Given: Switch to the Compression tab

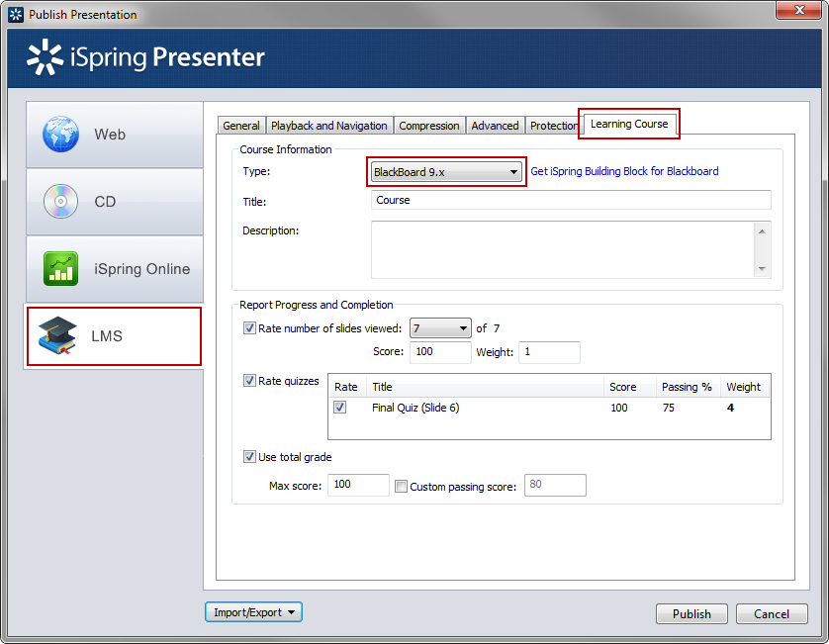Looking at the screenshot, I should point(429,126).
